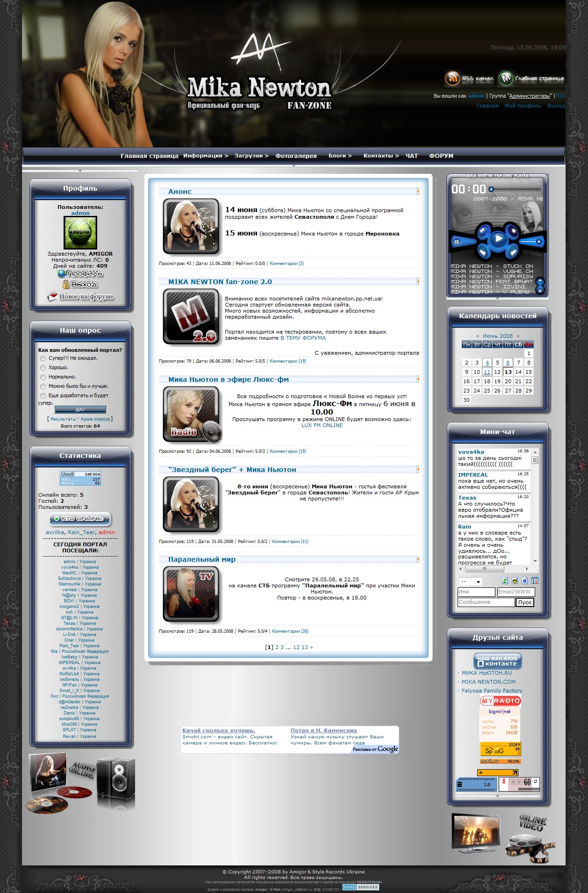Click the ПРОФИЛЬ globe button
The image size is (588, 893).
point(80,274)
